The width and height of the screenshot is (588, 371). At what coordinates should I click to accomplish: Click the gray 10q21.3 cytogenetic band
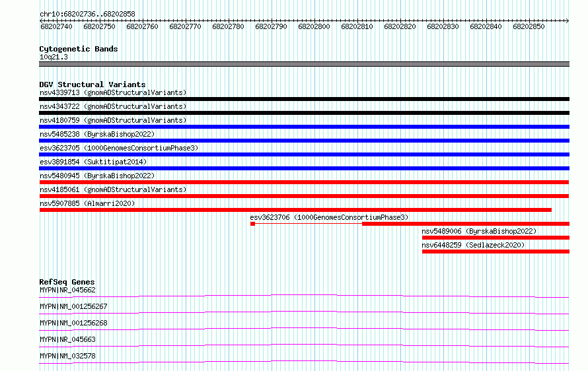coord(304,64)
